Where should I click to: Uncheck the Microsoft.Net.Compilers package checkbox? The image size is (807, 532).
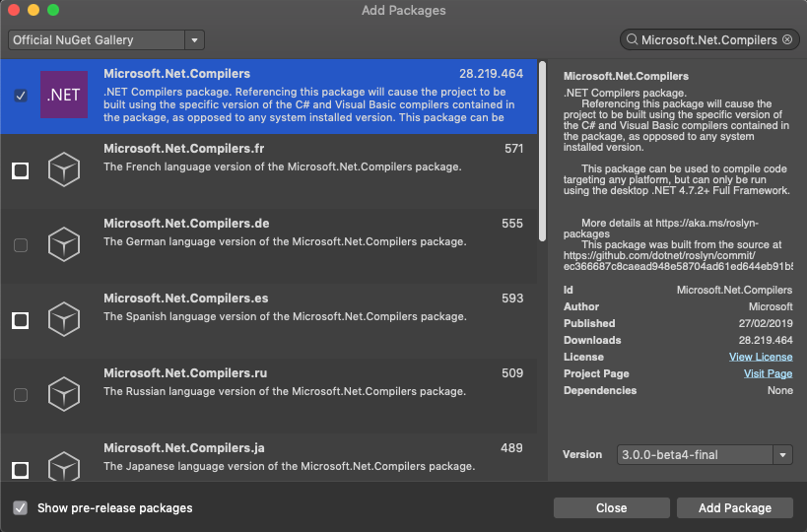pos(21,96)
